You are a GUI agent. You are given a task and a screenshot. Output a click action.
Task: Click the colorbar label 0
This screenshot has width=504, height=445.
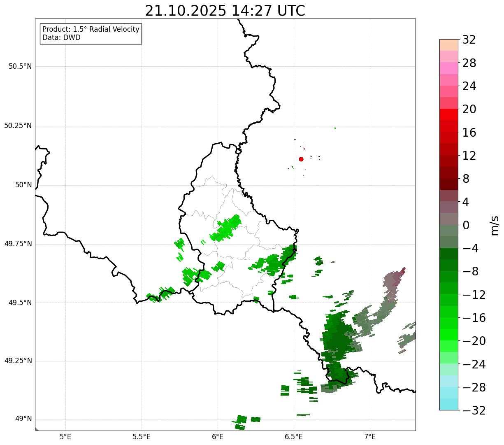tap(466, 225)
